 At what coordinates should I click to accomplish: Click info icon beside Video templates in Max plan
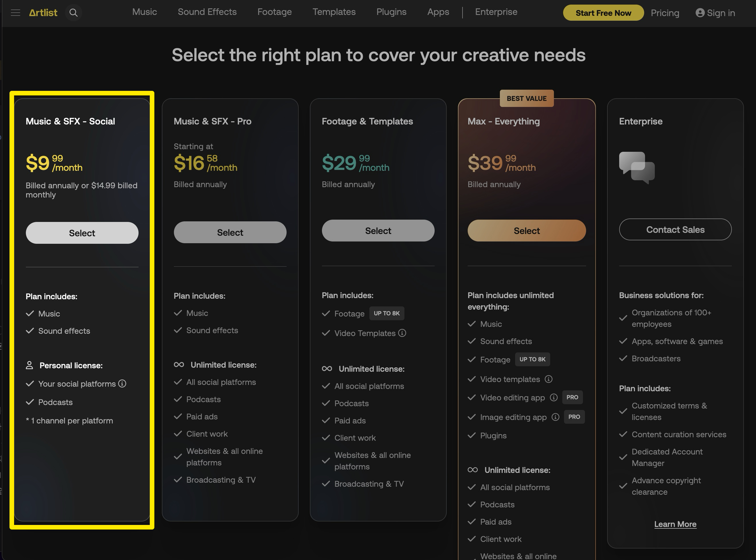(x=548, y=379)
